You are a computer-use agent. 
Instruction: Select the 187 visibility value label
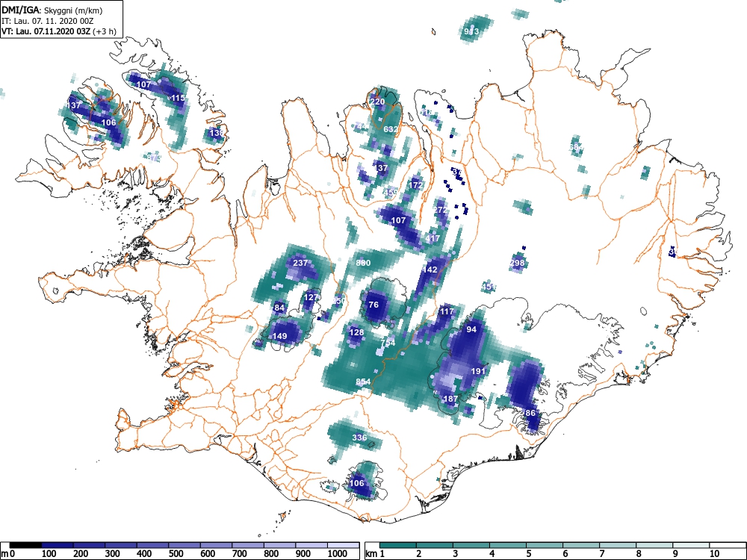pyautogui.click(x=450, y=399)
